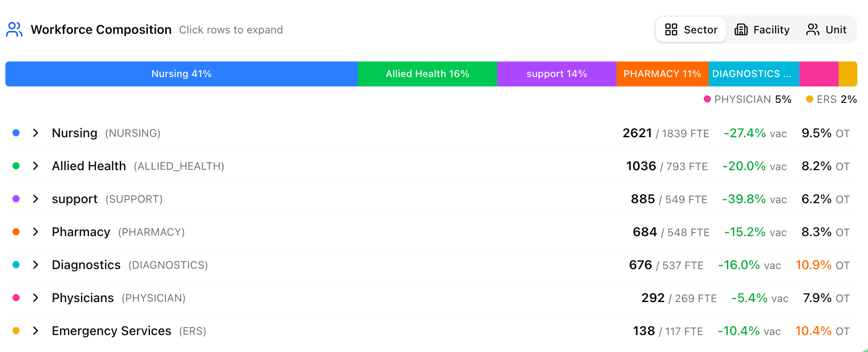Click the blue Nursing row dot

coord(16,133)
